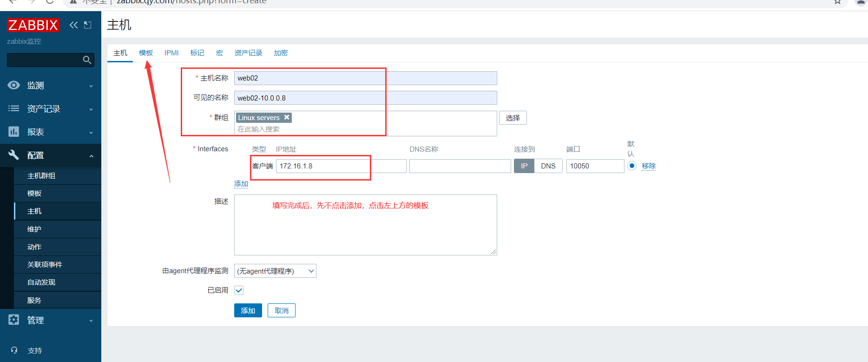Image resolution: width=868 pixels, height=362 pixels.
Task: Click the gear icon for 管理
Action: pyautogui.click(x=14, y=320)
